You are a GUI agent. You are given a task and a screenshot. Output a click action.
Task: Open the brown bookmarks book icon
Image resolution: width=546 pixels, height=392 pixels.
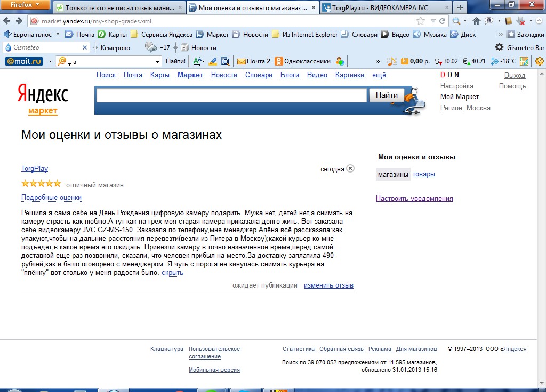click(508, 21)
